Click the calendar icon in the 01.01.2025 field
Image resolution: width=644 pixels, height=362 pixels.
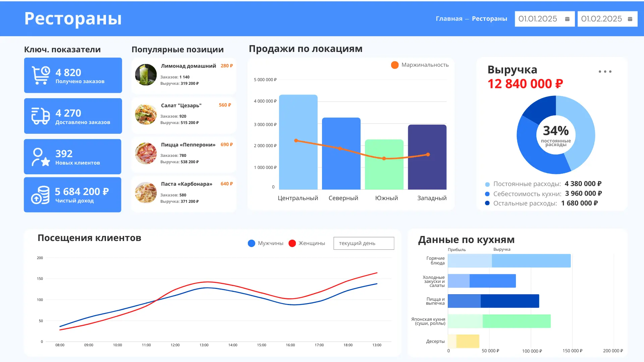(568, 19)
